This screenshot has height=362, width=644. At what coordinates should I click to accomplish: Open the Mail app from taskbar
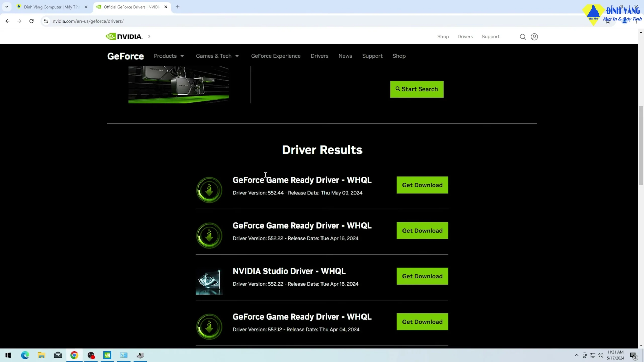(58, 355)
